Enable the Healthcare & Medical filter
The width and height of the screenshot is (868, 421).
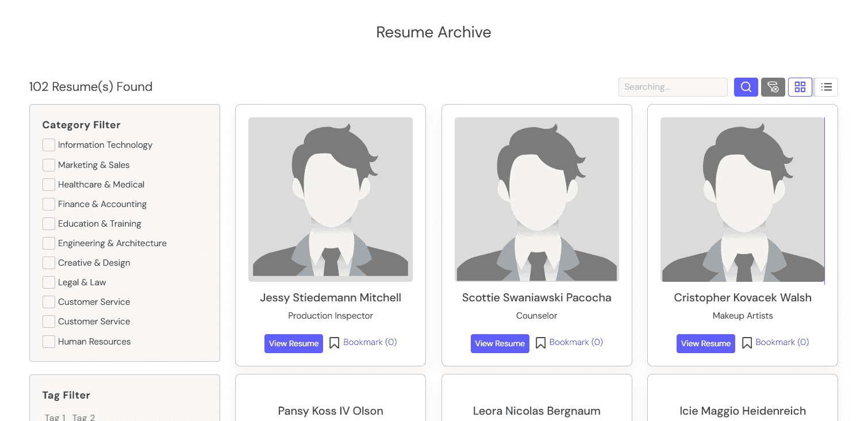[x=49, y=185]
